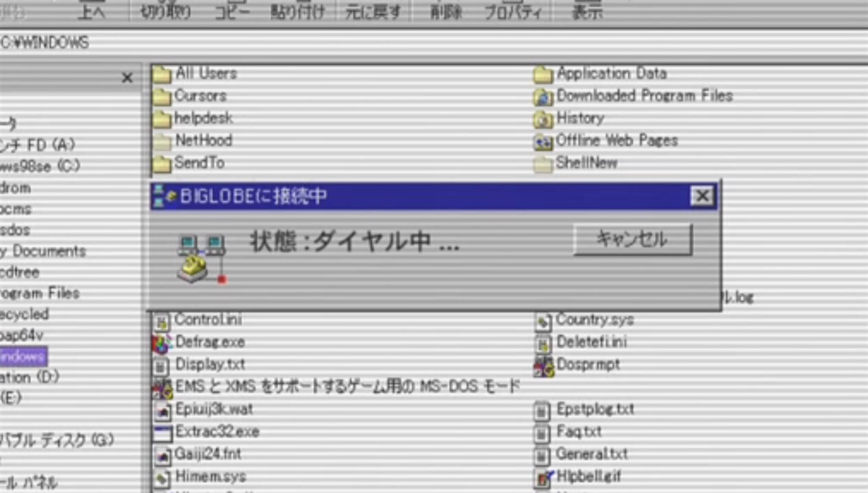Select the History folder icon
Viewport: 868px width, 493px height.
tap(543, 119)
